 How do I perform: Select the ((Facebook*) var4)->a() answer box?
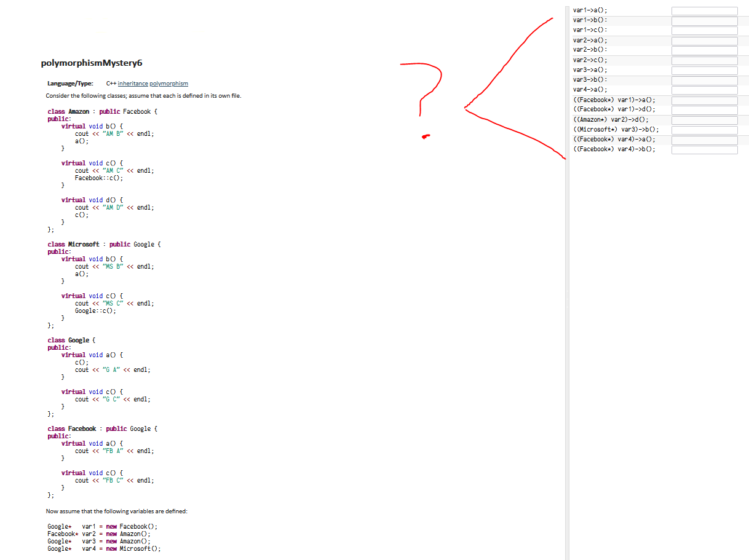704,139
